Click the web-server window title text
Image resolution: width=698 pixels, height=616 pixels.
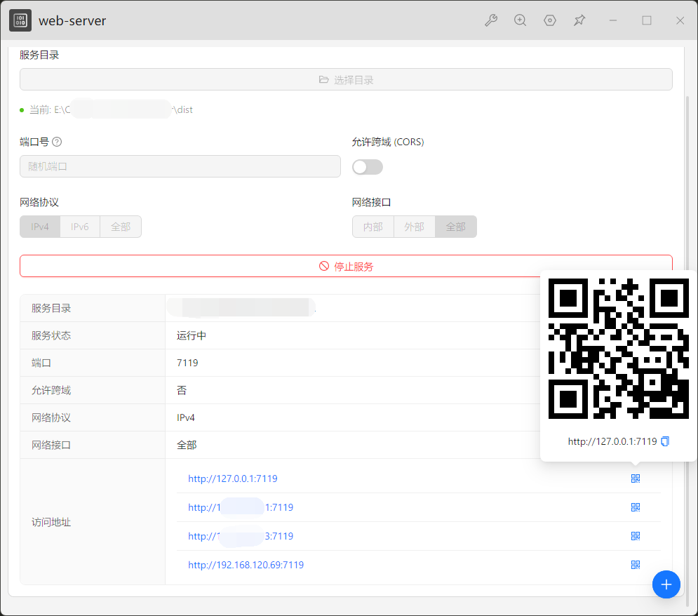[72, 21]
